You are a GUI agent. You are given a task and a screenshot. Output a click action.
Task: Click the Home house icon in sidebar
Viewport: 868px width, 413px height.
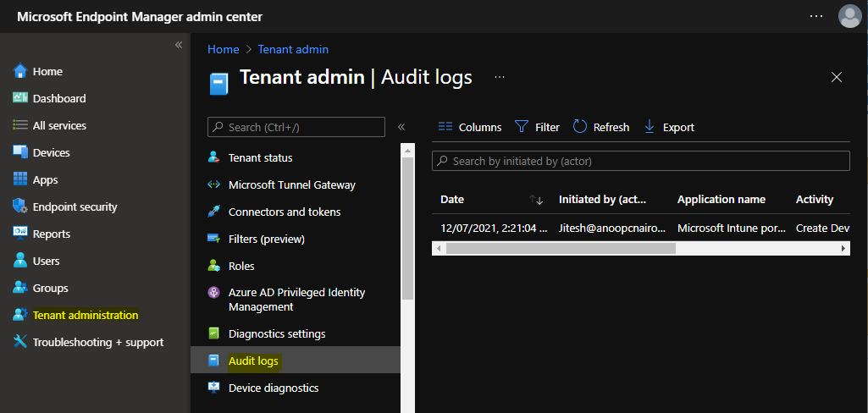point(20,71)
